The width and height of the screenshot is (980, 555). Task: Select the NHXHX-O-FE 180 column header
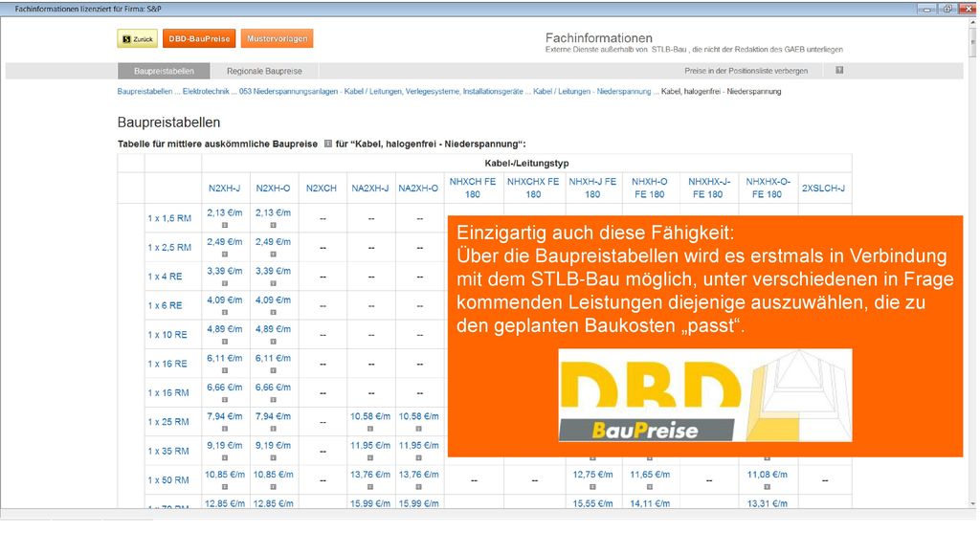coord(768,189)
